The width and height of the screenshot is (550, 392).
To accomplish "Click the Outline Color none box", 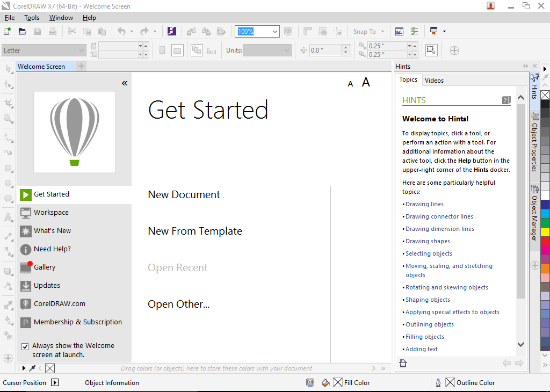I will coord(450,382).
